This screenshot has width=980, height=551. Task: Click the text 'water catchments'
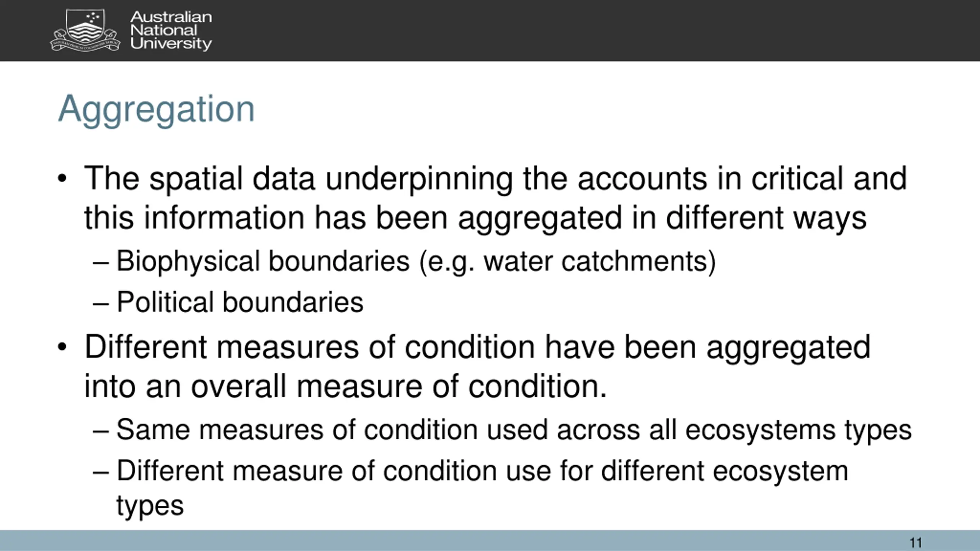pos(595,262)
